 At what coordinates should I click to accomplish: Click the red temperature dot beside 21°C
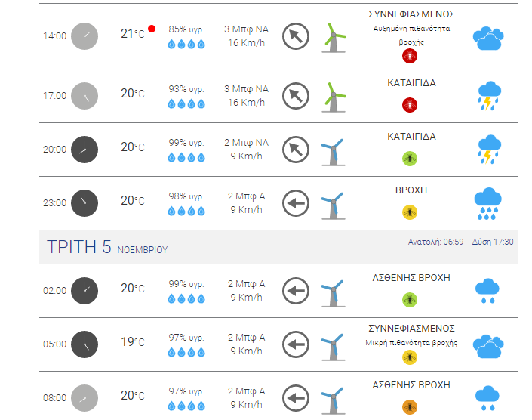152,29
